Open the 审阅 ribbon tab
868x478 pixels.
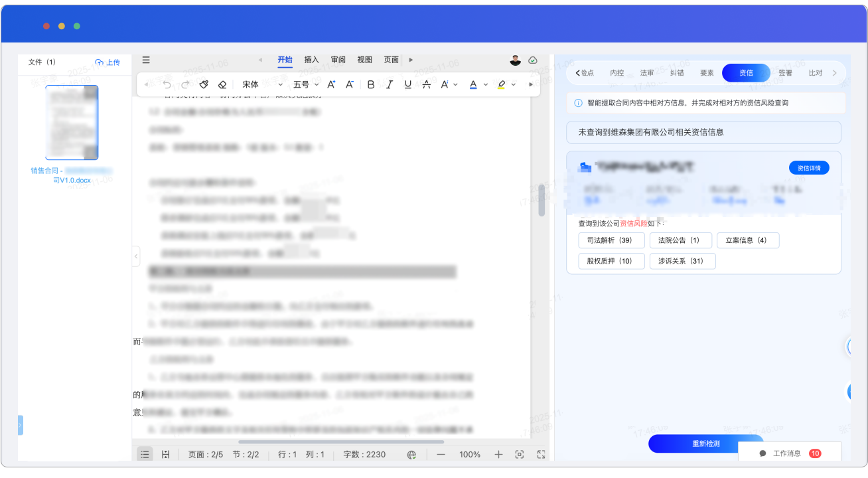[x=338, y=60]
